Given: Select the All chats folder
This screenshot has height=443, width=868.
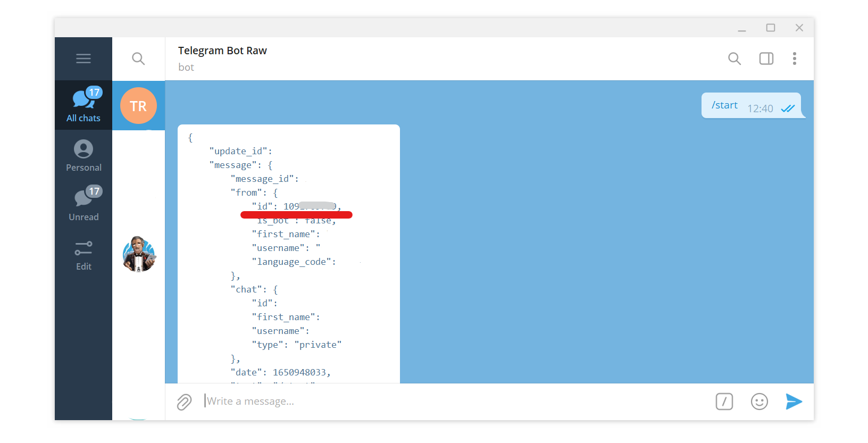Looking at the screenshot, I should click(84, 105).
